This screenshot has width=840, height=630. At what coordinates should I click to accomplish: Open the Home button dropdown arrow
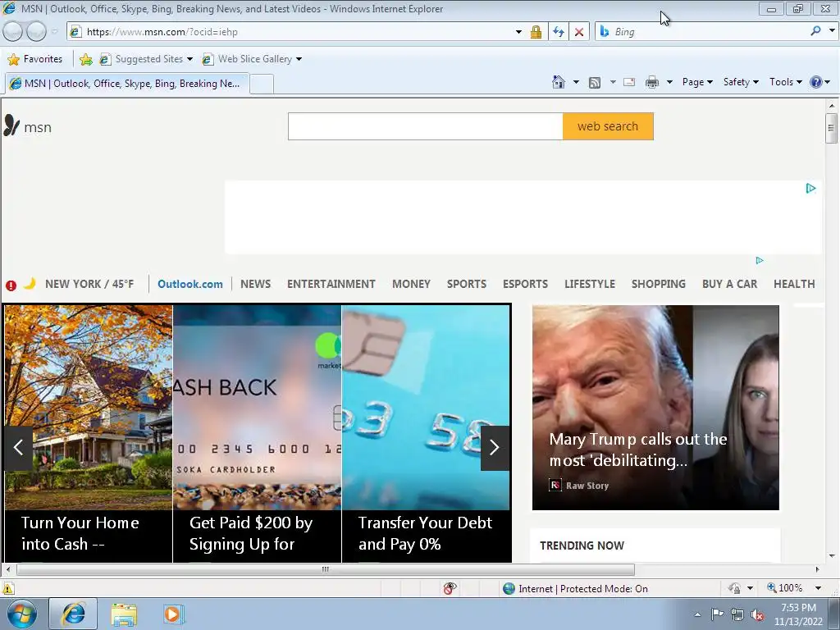[576, 82]
